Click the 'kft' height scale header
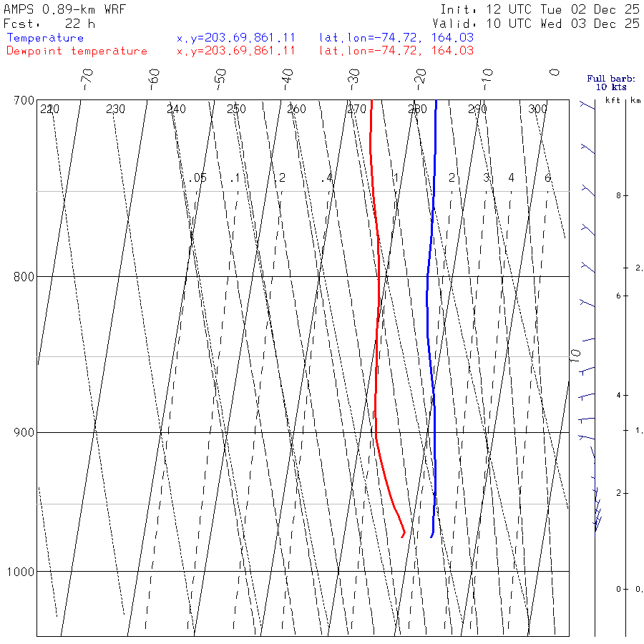 pyautogui.click(x=613, y=100)
